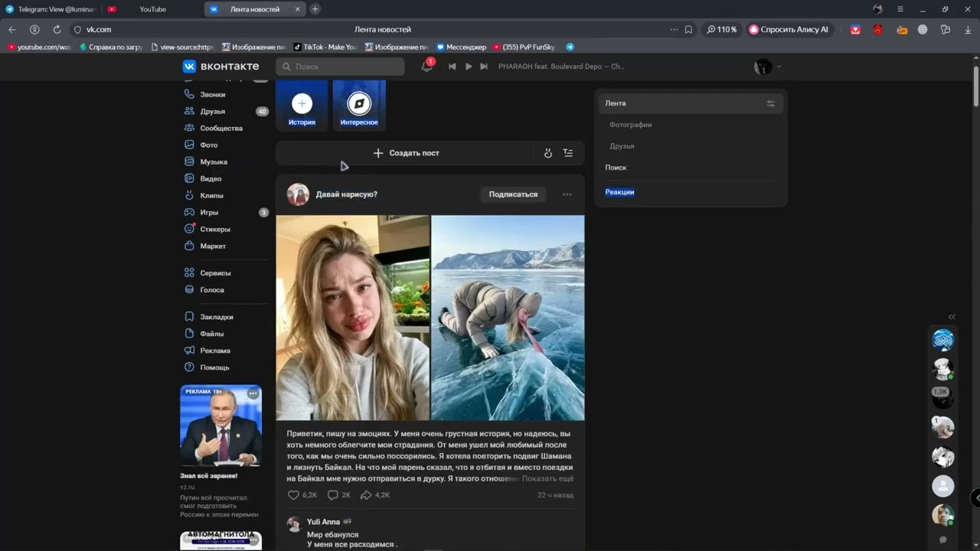980x551 pixels.
Task: Select the Друзья feed filter
Action: coord(622,146)
